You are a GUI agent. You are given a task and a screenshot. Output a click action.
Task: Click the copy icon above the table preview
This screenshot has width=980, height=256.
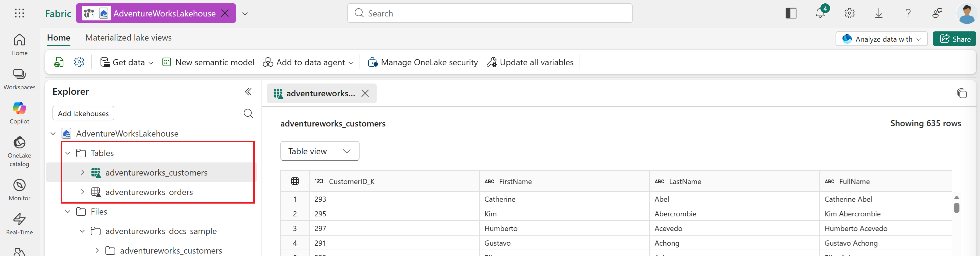click(961, 93)
